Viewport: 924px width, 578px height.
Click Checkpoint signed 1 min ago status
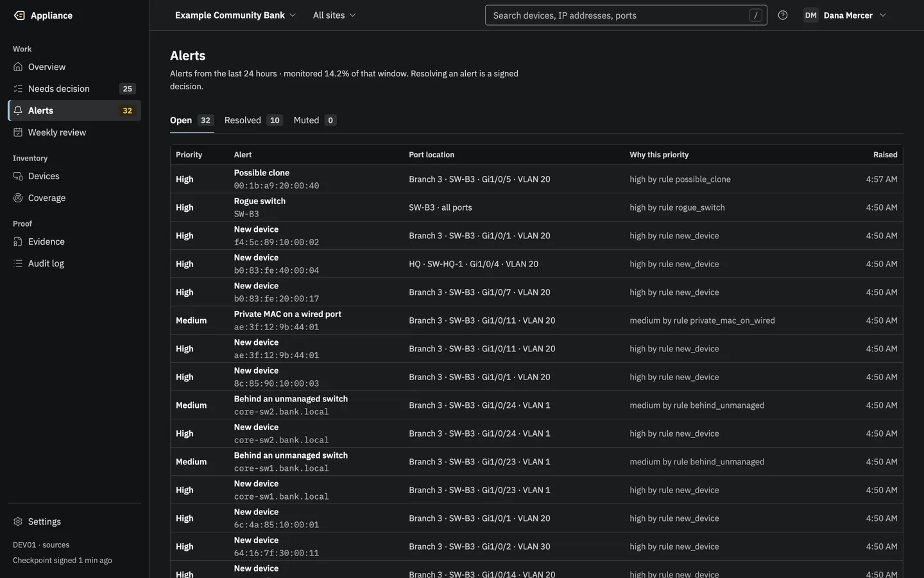tap(62, 560)
